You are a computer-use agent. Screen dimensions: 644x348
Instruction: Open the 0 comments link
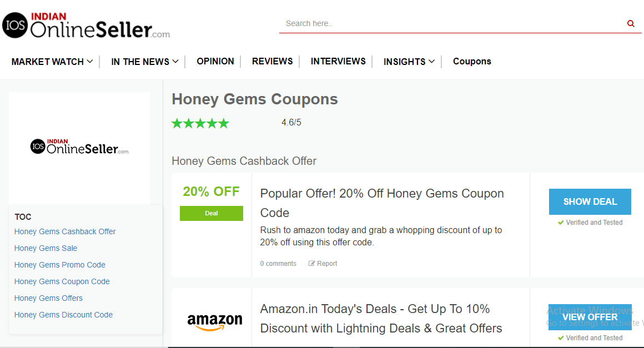click(x=278, y=264)
